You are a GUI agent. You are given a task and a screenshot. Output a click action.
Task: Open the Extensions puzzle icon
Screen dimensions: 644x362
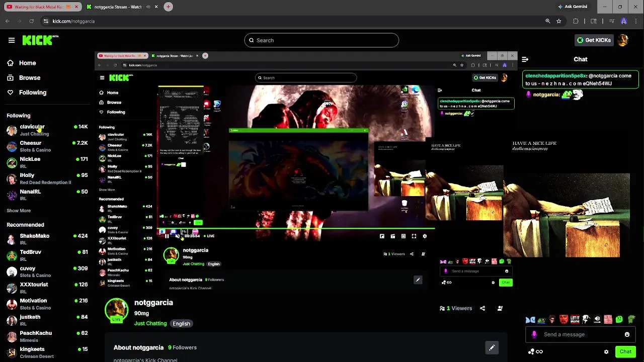[576, 21]
